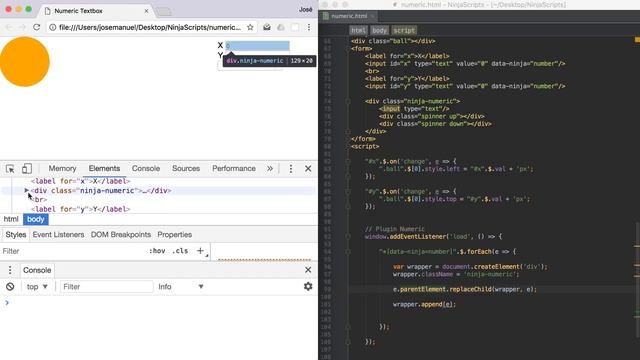Open DOM Breakpoints pane

pyautogui.click(x=121, y=235)
